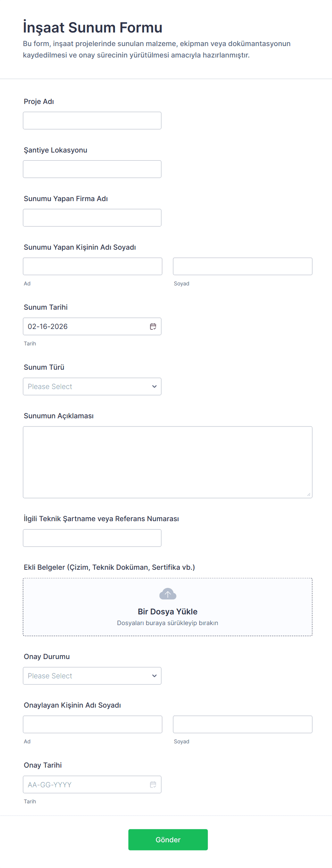Click the Sunumu Yapan Firma Adı field
This screenshot has width=332, height=868.
pos(92,218)
